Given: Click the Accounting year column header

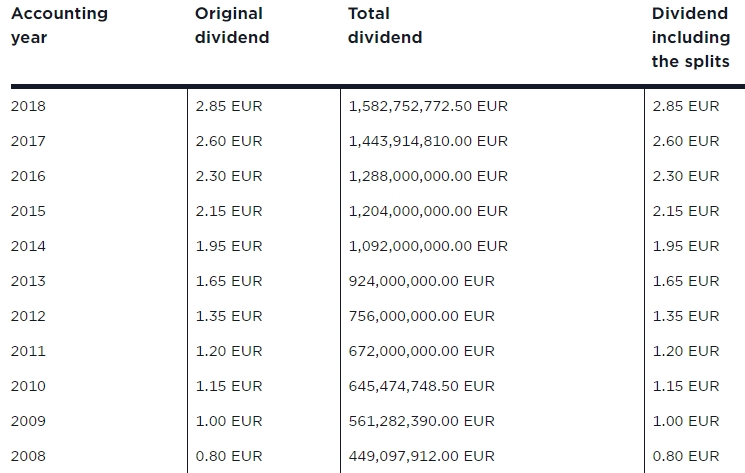Looking at the screenshot, I should [x=59, y=26].
